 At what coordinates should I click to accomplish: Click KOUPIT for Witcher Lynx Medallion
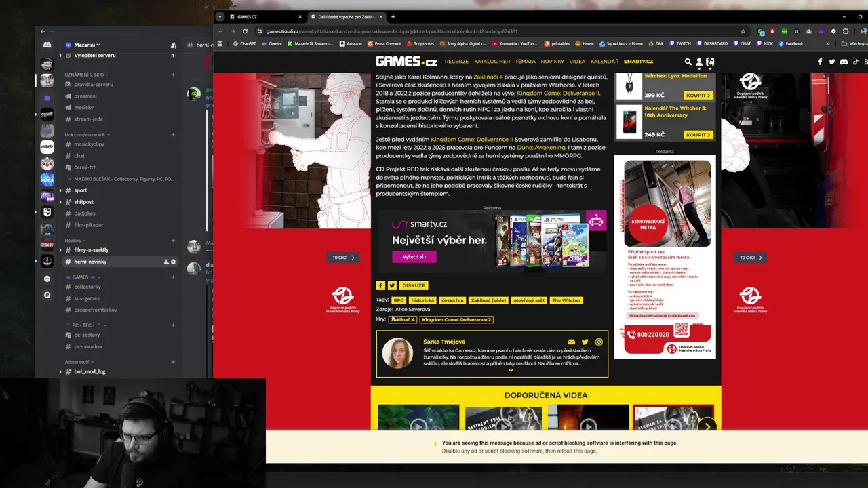[x=698, y=96]
